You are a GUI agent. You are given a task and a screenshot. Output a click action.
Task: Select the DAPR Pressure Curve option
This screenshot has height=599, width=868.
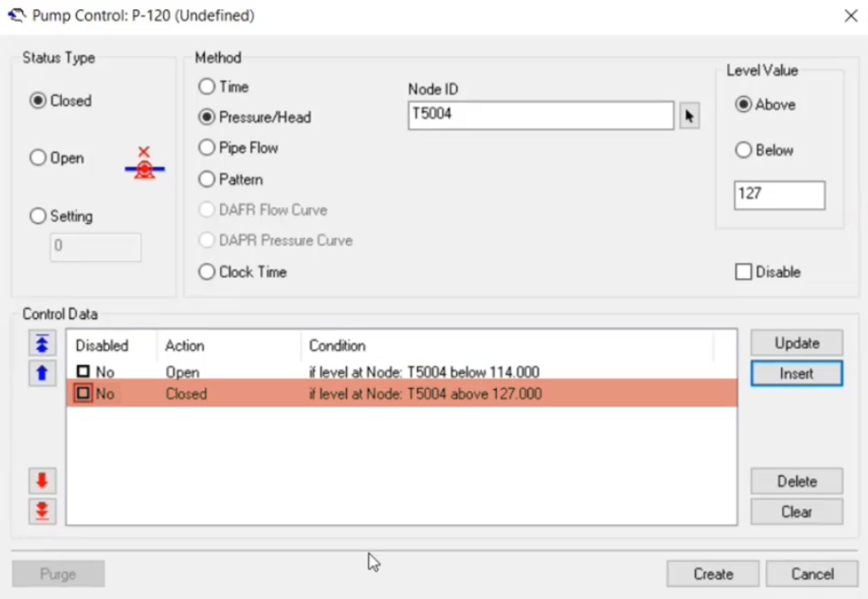pyautogui.click(x=276, y=240)
